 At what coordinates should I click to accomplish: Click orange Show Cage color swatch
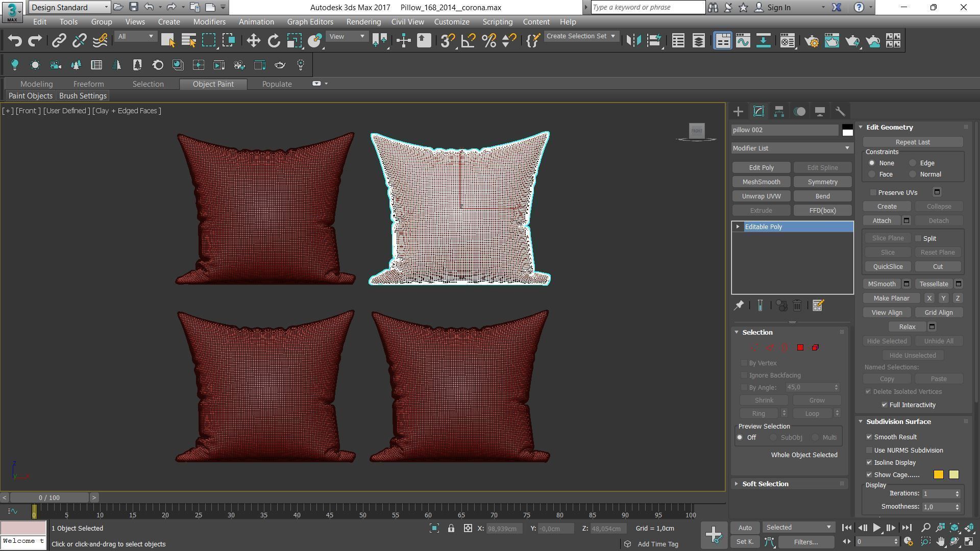tap(938, 475)
